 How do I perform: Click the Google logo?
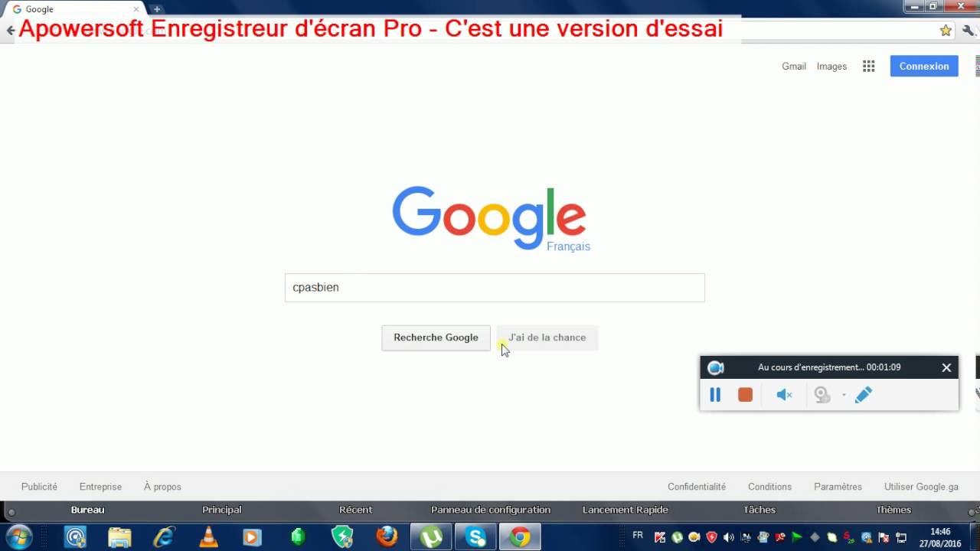tap(489, 217)
